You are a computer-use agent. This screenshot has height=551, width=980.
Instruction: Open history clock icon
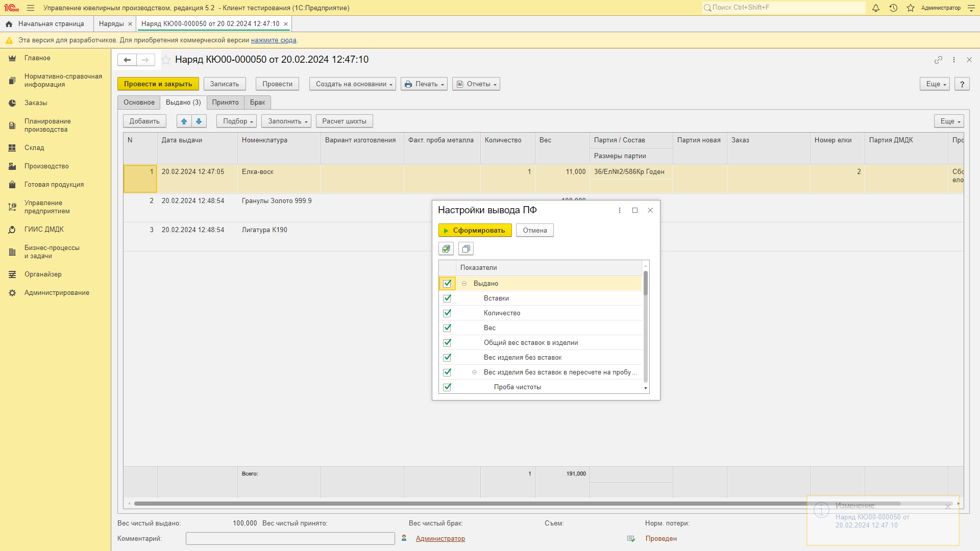pyautogui.click(x=893, y=8)
